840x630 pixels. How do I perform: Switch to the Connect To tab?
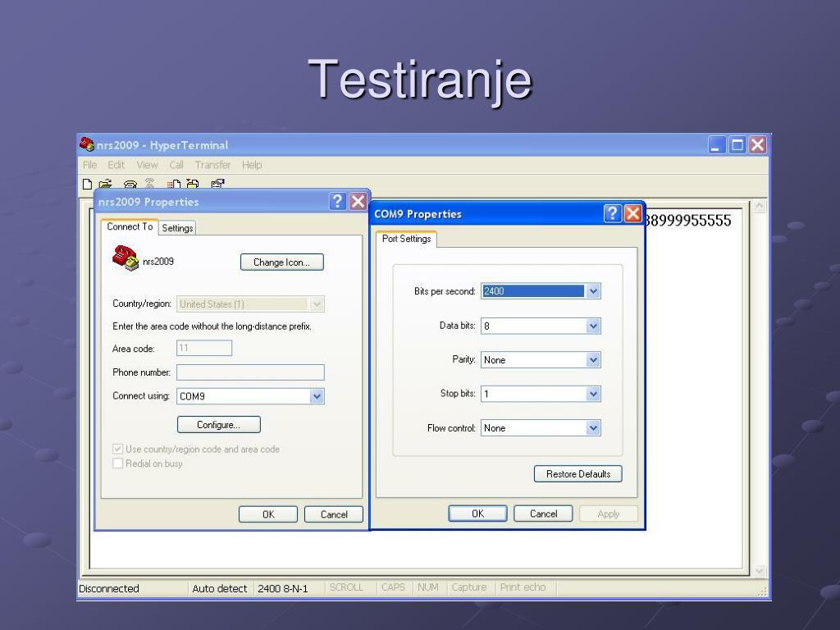pos(130,226)
